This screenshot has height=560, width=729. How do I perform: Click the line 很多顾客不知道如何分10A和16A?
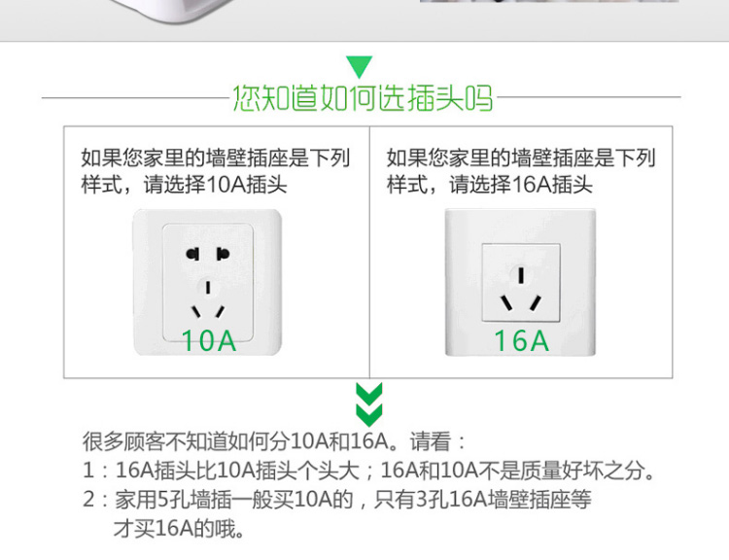coord(273,441)
